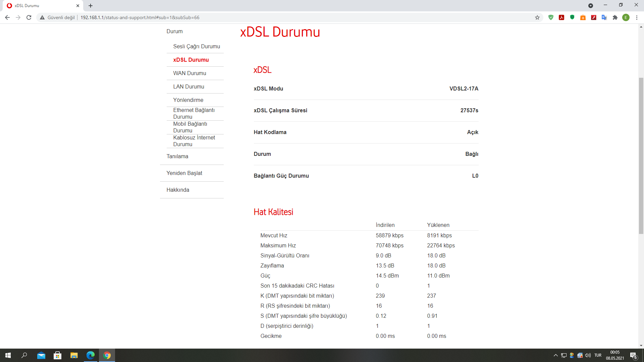644x362 pixels.
Task: Click the 'Güvenli değil' security warning icon
Action: coord(42,17)
